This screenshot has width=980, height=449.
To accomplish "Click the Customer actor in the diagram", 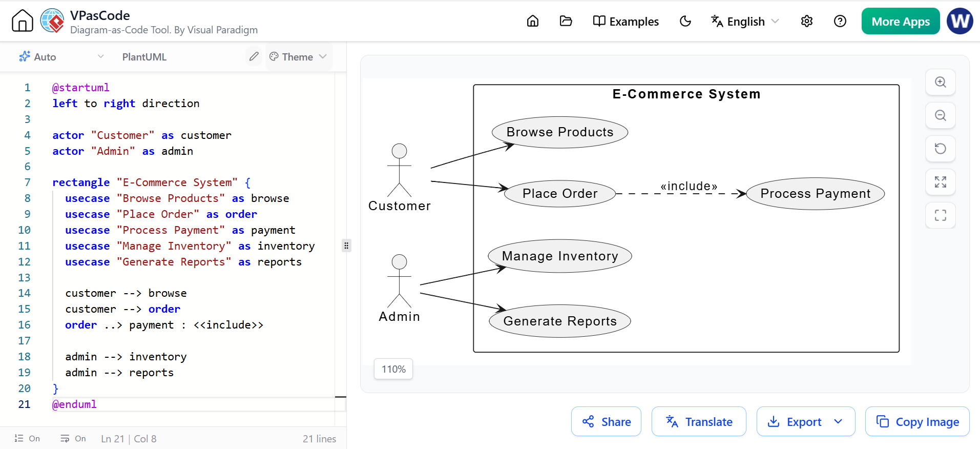I will 400,177.
